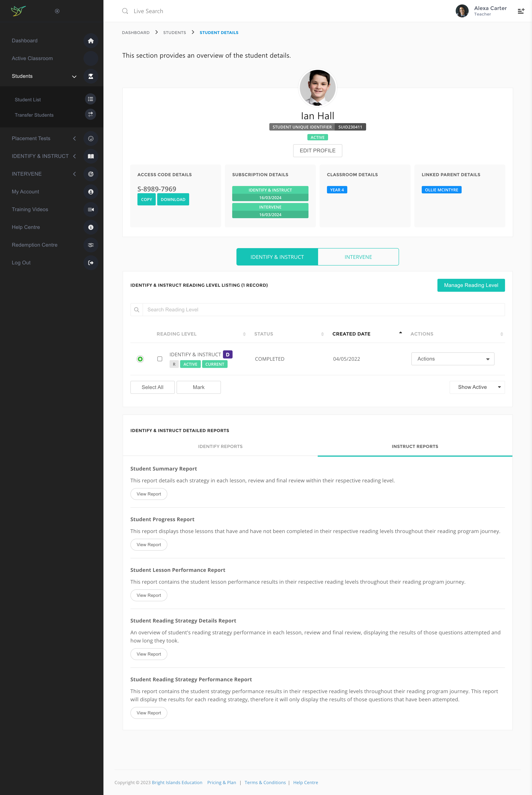Click the Dashboard home icon
The height and width of the screenshot is (795, 532).
pyautogui.click(x=91, y=41)
